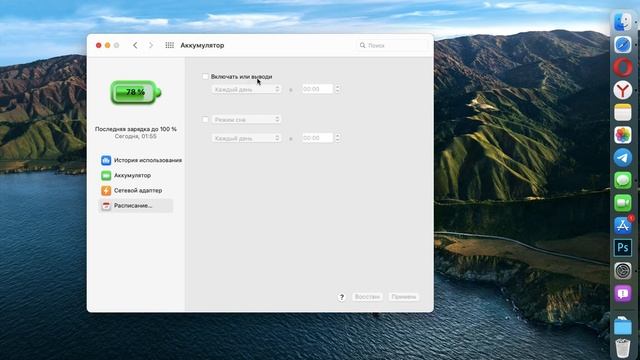This screenshot has height=360, width=640.
Task: Click the orange Сетевой адаптер icon
Action: [106, 191]
